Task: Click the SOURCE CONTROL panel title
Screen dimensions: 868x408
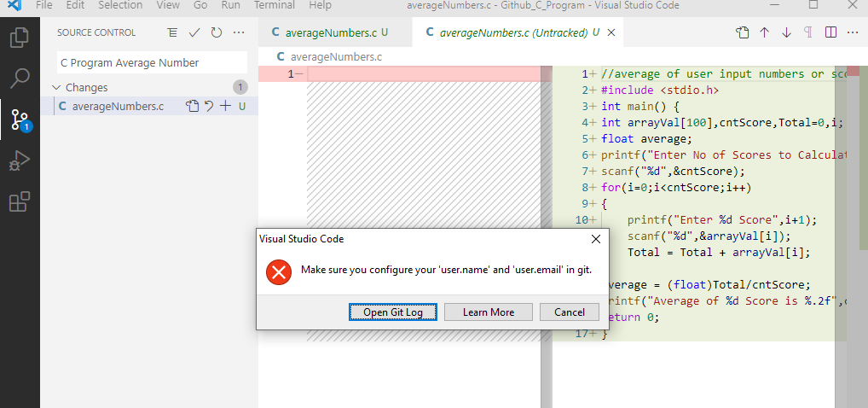Action: coord(96,32)
